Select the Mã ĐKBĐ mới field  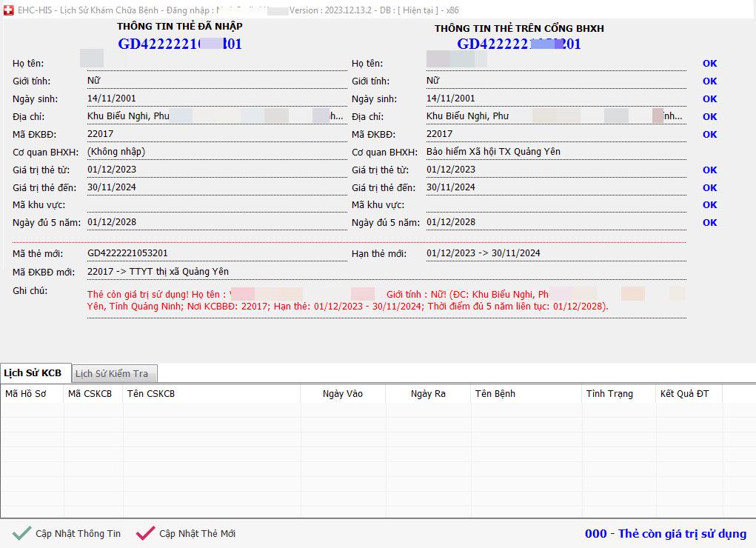215,272
